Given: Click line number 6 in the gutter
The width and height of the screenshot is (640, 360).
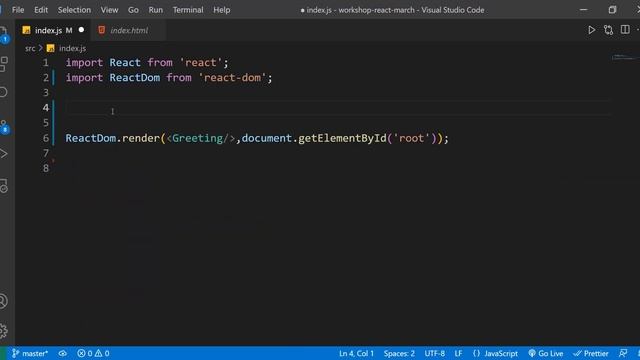Looking at the screenshot, I should [46, 138].
